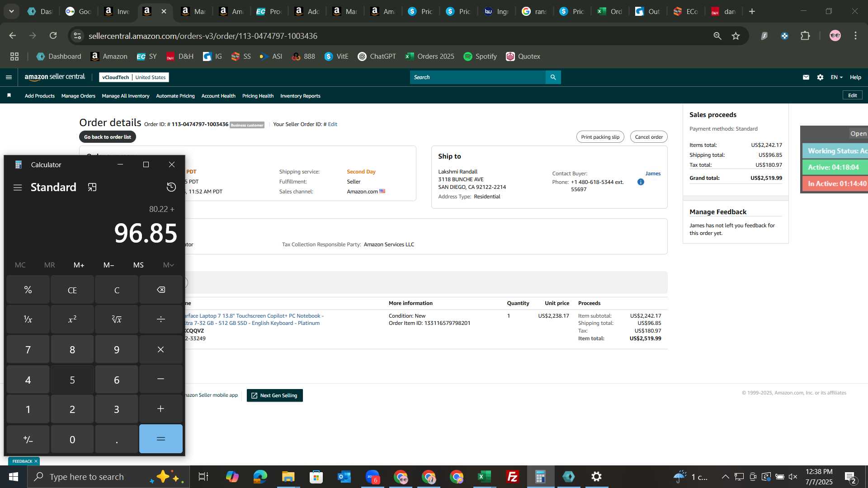The width and height of the screenshot is (868, 488).
Task: Click the square root key
Action: click(x=117, y=319)
